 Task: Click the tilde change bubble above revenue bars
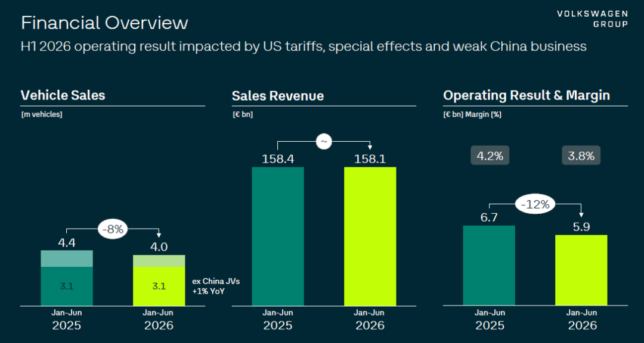click(x=324, y=142)
